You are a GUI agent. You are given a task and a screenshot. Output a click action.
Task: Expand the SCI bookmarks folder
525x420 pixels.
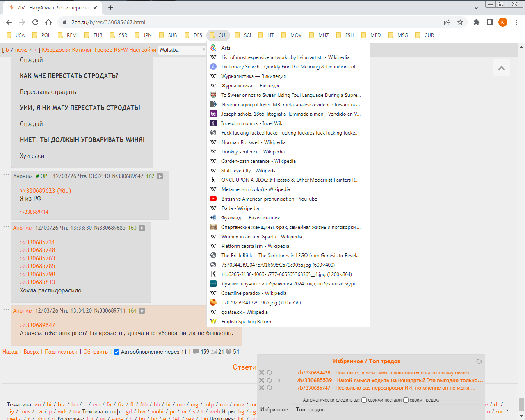[243, 35]
